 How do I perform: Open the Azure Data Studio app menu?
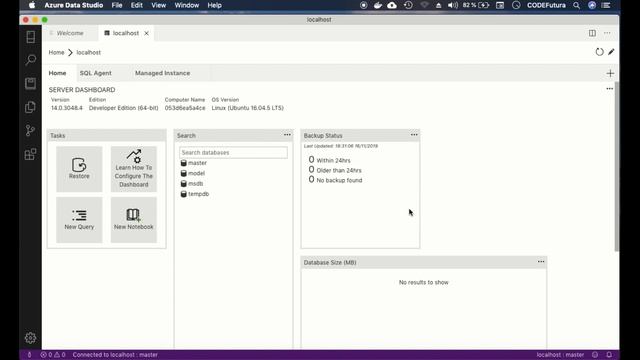[x=73, y=5]
